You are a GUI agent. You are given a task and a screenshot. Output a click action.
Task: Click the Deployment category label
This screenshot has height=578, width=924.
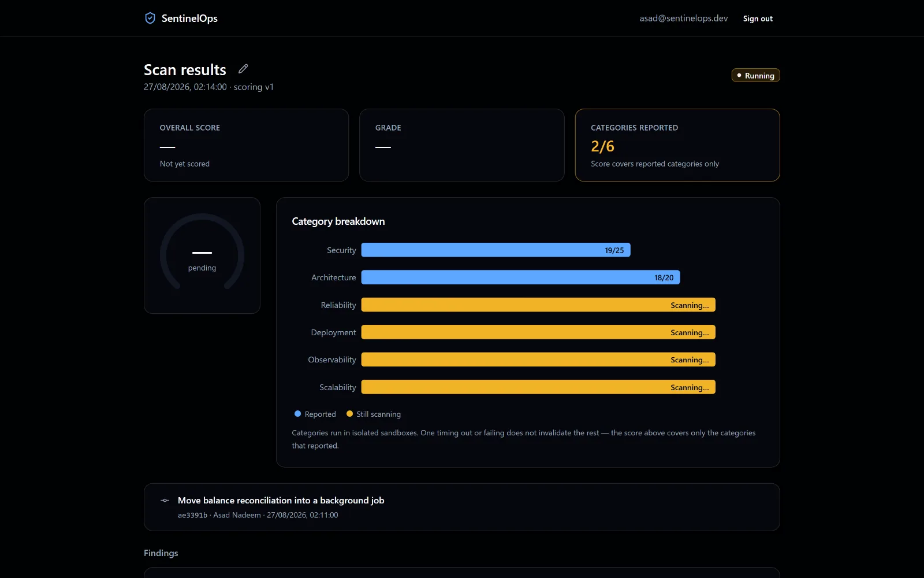(x=333, y=332)
